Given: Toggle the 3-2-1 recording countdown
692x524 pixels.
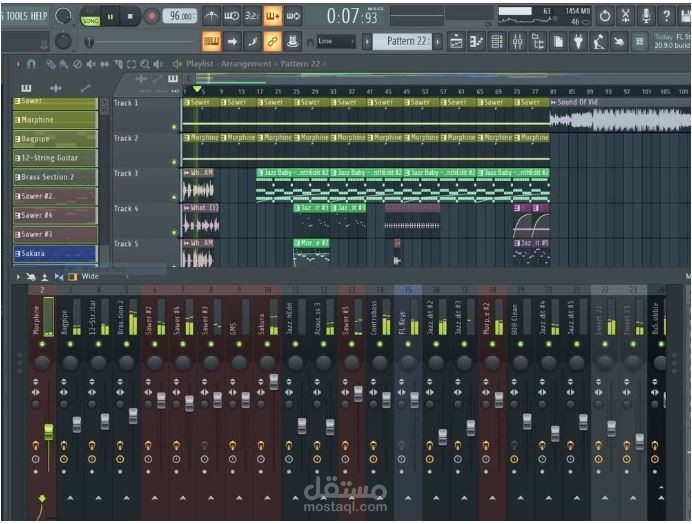Looking at the screenshot, I should point(252,16).
